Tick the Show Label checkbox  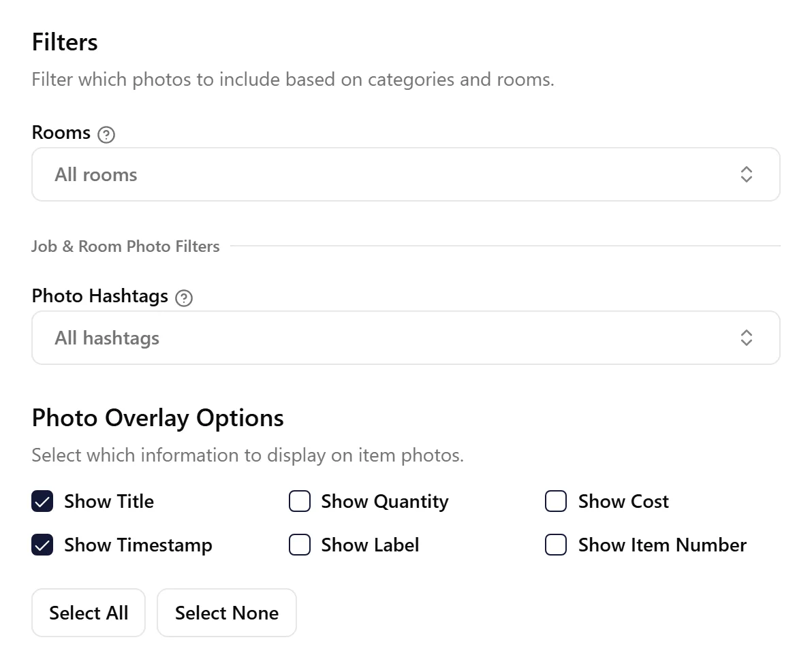[x=299, y=545]
